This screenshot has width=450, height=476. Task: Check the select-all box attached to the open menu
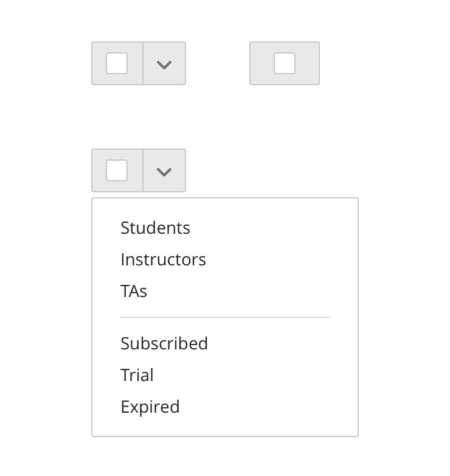point(117,170)
